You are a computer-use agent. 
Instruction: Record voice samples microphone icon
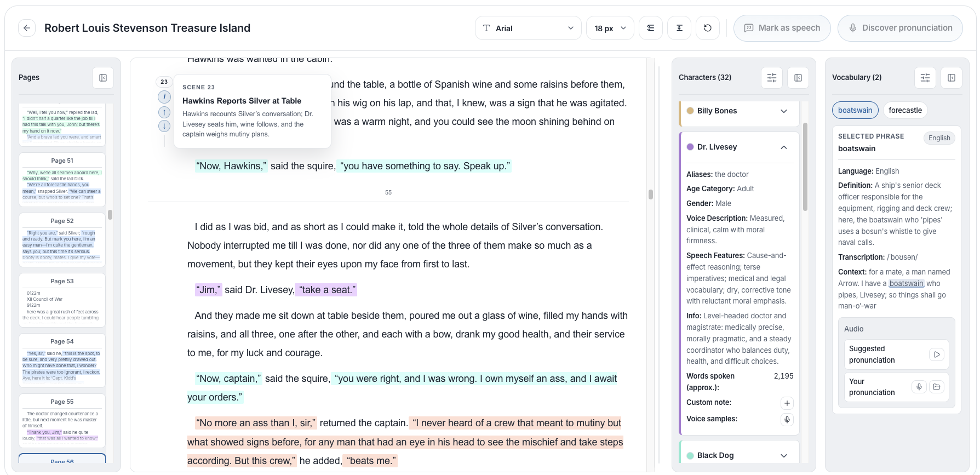[787, 420]
